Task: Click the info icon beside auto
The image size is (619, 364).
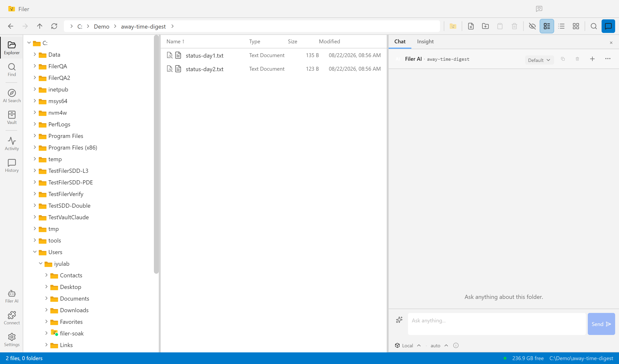Action: (456, 346)
